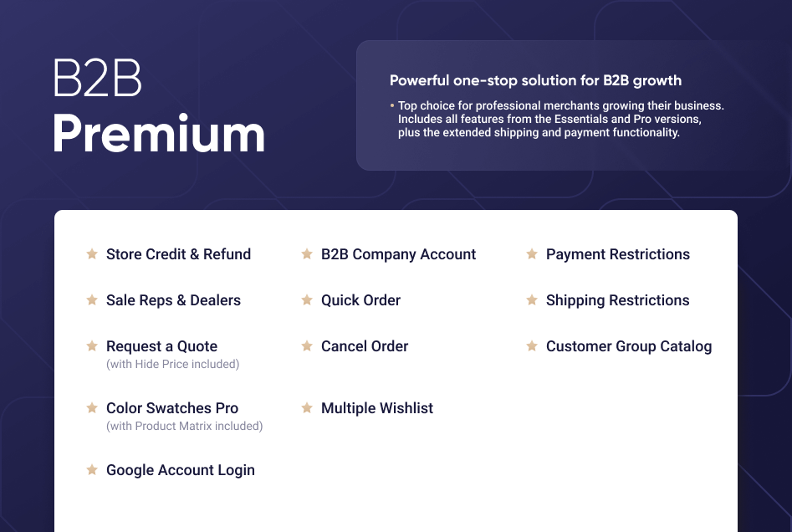The height and width of the screenshot is (532, 792).
Task: Click the star beside Payment Restrictions
Action: point(532,254)
